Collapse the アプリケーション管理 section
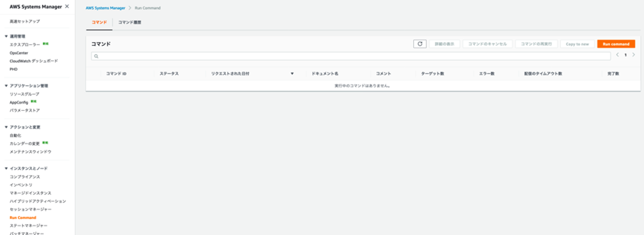The image size is (644, 235). 6,86
